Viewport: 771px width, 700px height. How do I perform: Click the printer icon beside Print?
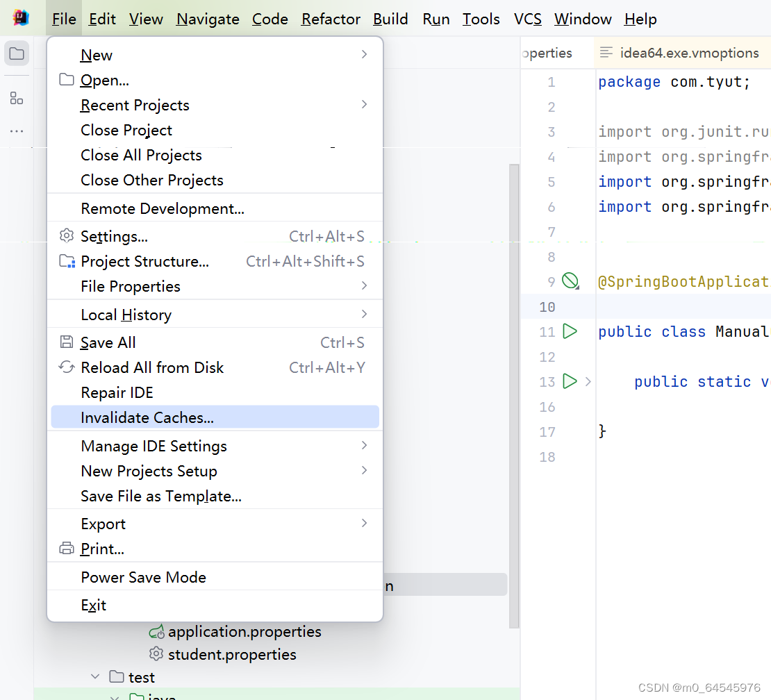(66, 548)
